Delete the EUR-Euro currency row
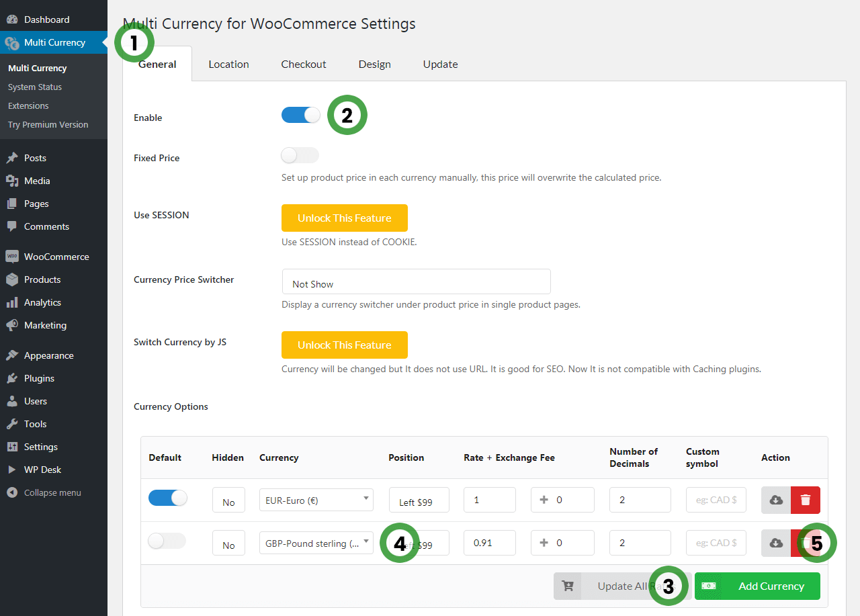The image size is (860, 616). 806,500
